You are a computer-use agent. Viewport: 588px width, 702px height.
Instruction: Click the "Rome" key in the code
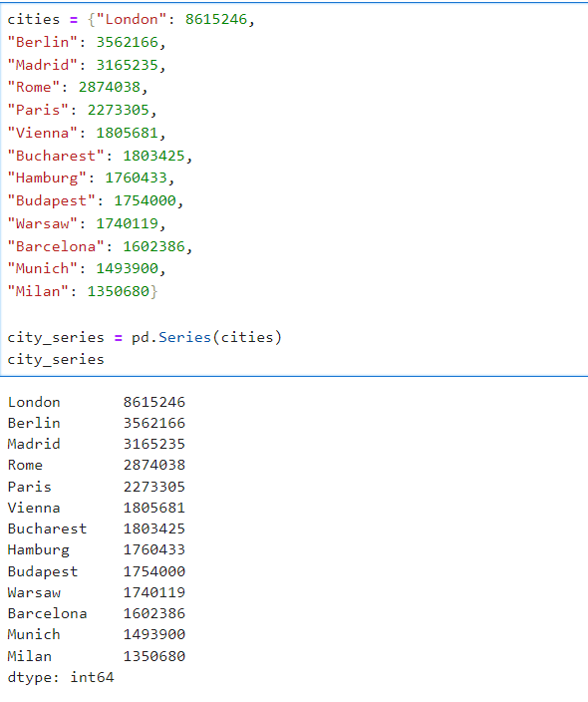point(34,87)
